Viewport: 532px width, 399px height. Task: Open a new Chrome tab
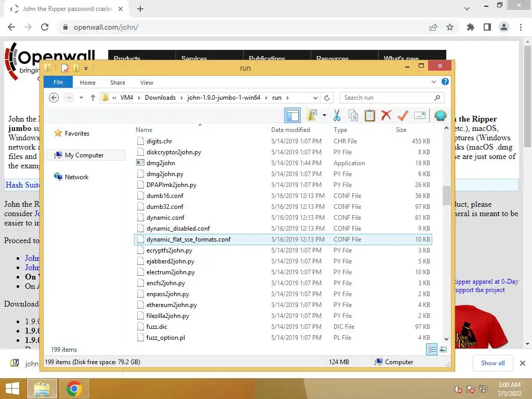pos(140,9)
